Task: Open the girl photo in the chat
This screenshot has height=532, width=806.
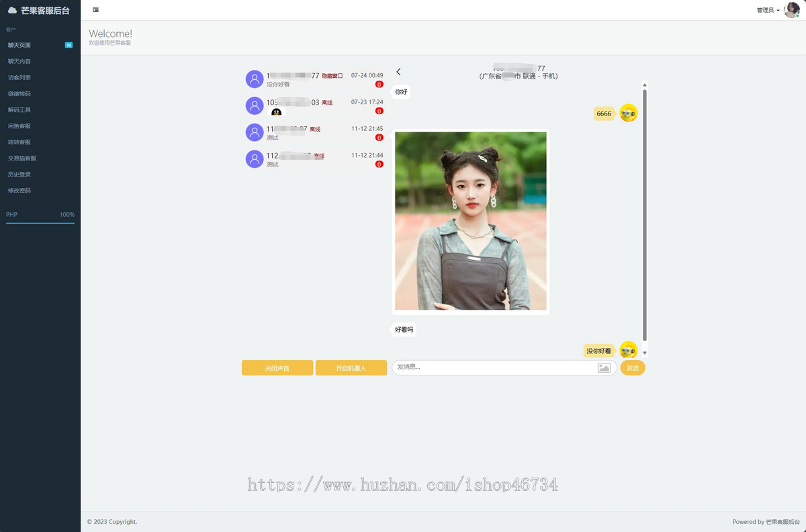Action: [x=471, y=221]
